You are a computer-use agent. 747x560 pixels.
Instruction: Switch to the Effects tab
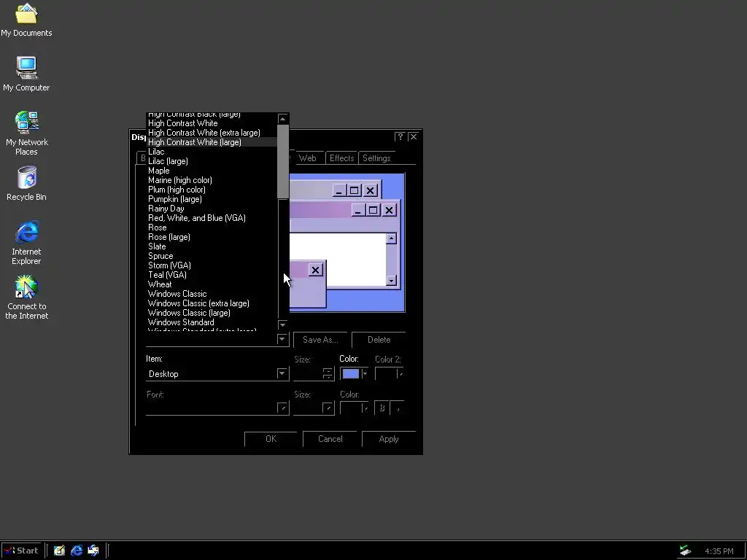tap(341, 158)
